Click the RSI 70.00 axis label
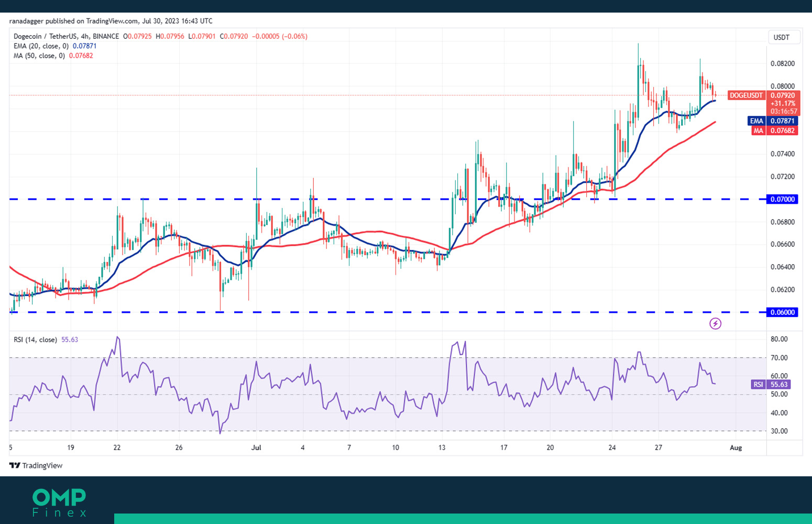Image resolution: width=812 pixels, height=524 pixels. tap(780, 358)
